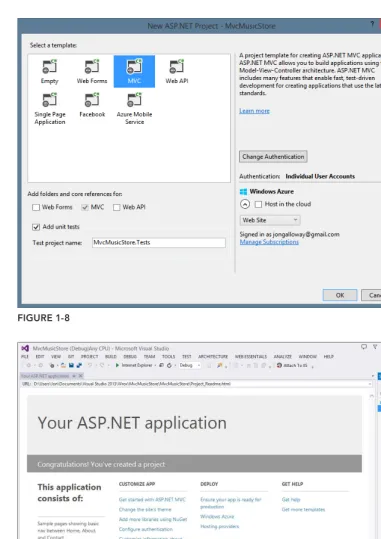Open the FILE menu
The height and width of the screenshot is (539, 381).
(25, 357)
